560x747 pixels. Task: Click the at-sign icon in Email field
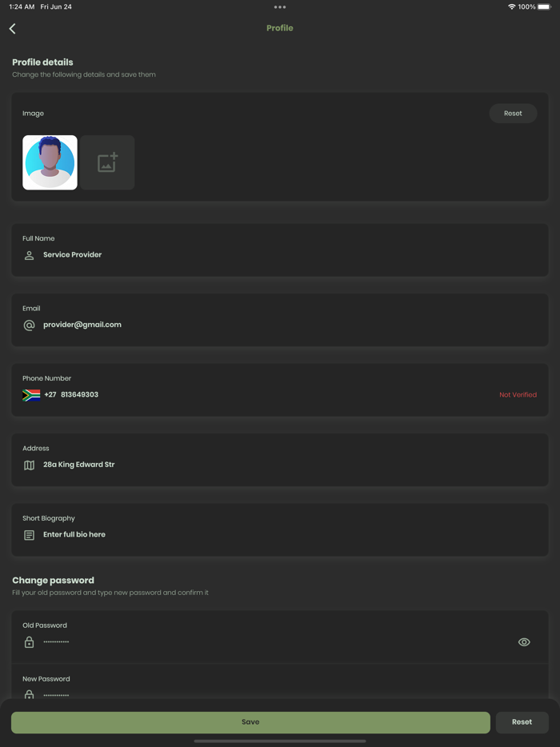point(29,326)
